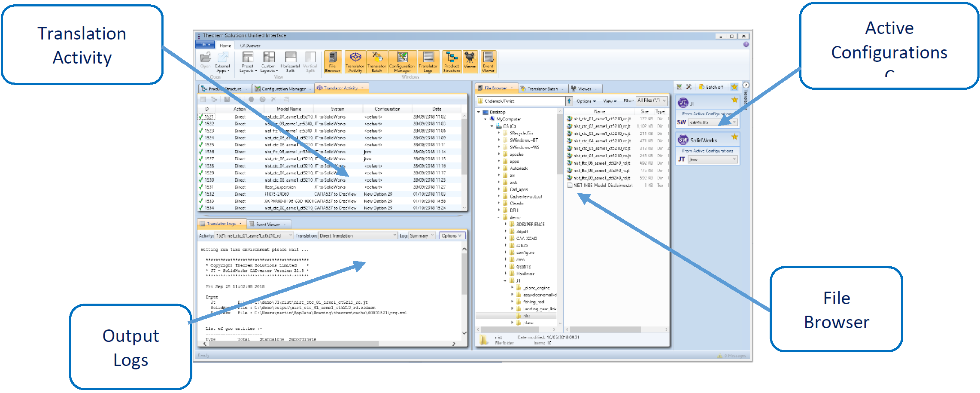Collapse the Desktop tree node
Viewport: 980px width, 393px height.
tap(479, 112)
